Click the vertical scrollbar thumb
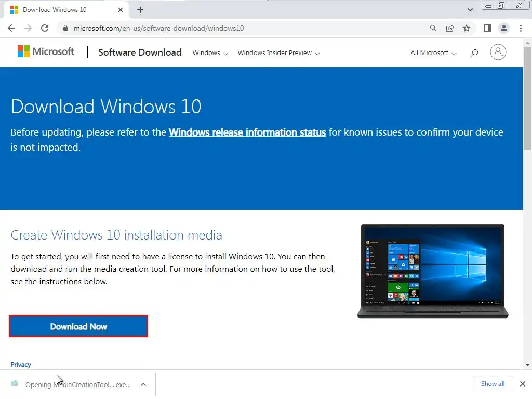The image size is (532, 399). coord(527,98)
